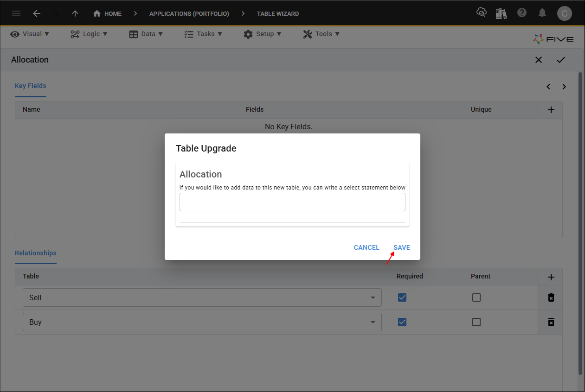Click the Name column header
This screenshot has height=392, width=585.
32,110
